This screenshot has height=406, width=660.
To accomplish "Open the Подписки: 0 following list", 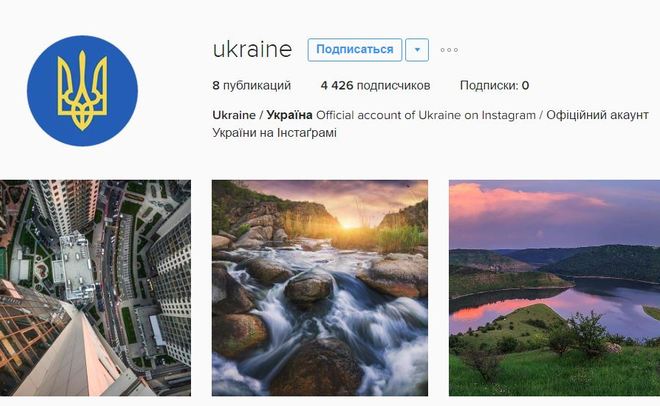I will pyautogui.click(x=495, y=85).
